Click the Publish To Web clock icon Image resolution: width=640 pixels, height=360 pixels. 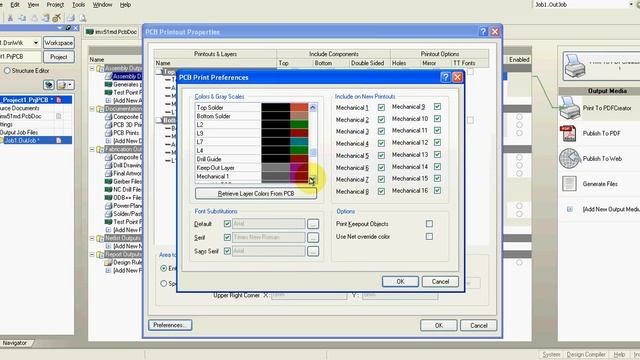tap(569, 158)
